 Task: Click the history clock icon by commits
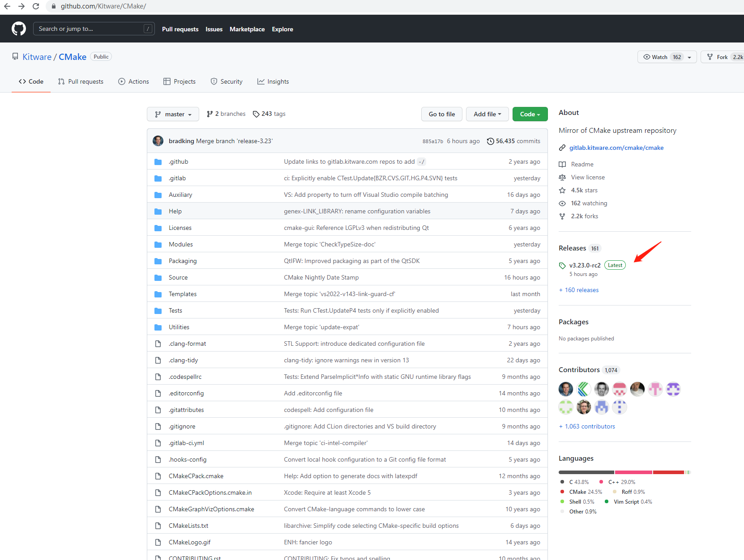[491, 141]
